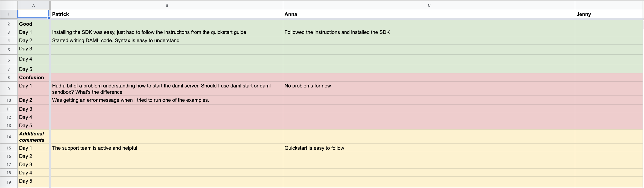Click row header 1
Screen dimensions: 644x188
tap(9, 14)
